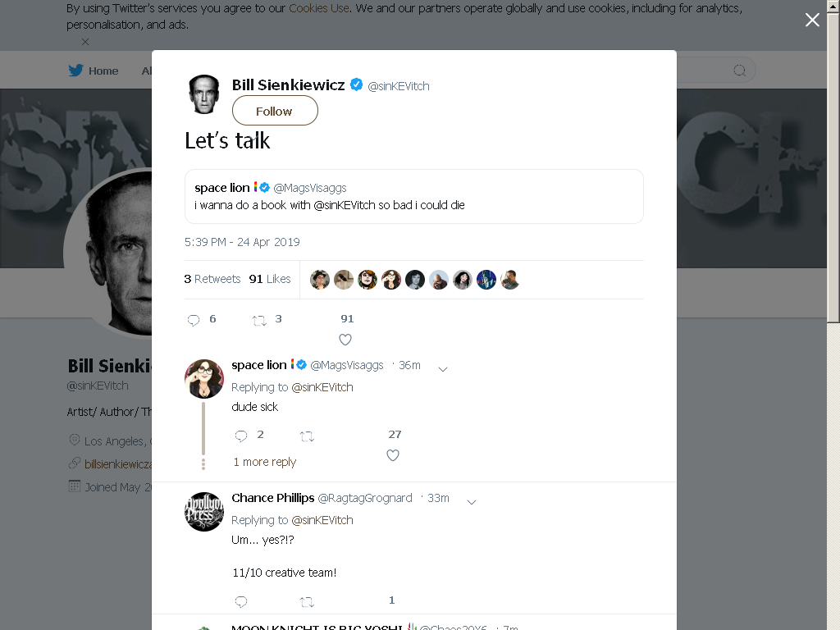Open dropdown arrow on space lion's reply
840x630 pixels.
pyautogui.click(x=442, y=368)
